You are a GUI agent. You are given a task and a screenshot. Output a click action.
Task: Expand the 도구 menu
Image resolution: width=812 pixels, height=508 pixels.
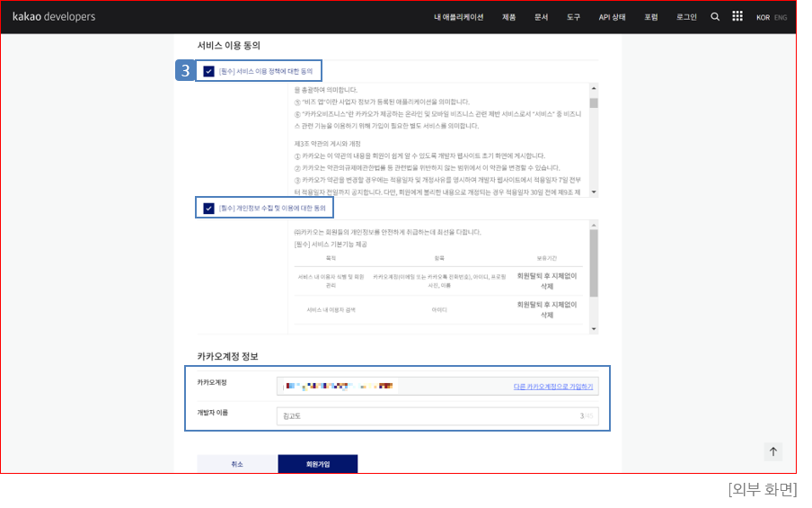tap(573, 17)
